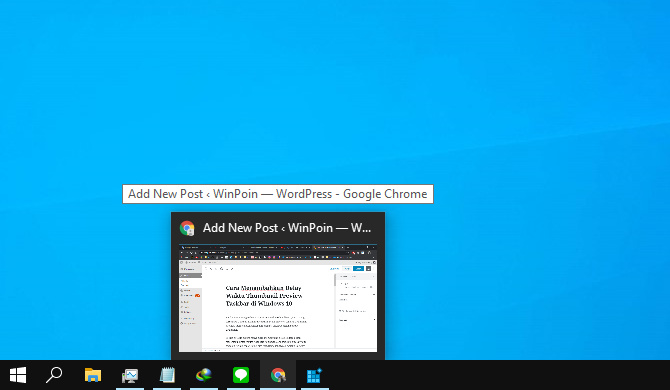Open File Explorer from the taskbar
Viewport: 670px width, 390px height.
[93, 375]
